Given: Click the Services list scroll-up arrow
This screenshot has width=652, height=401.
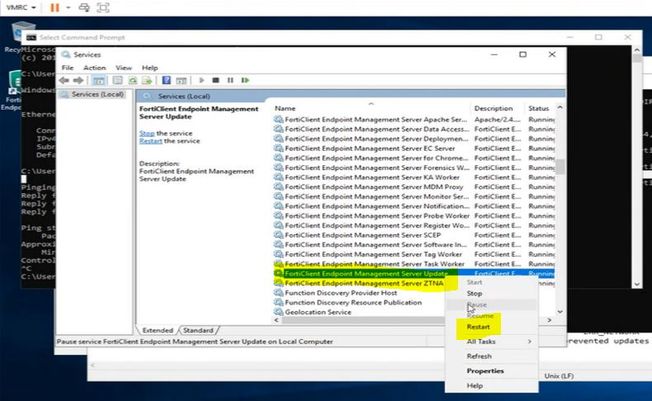Looking at the screenshot, I should [x=560, y=108].
